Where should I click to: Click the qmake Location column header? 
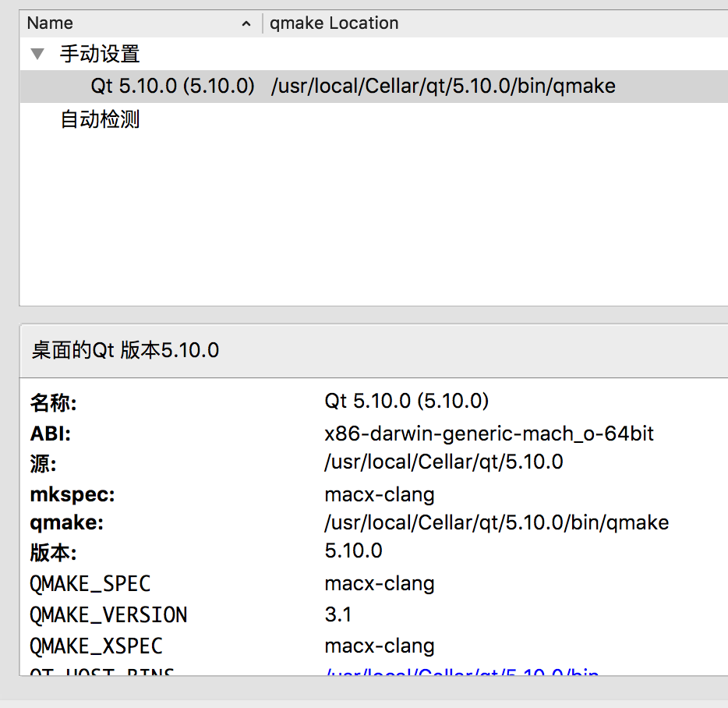(334, 23)
